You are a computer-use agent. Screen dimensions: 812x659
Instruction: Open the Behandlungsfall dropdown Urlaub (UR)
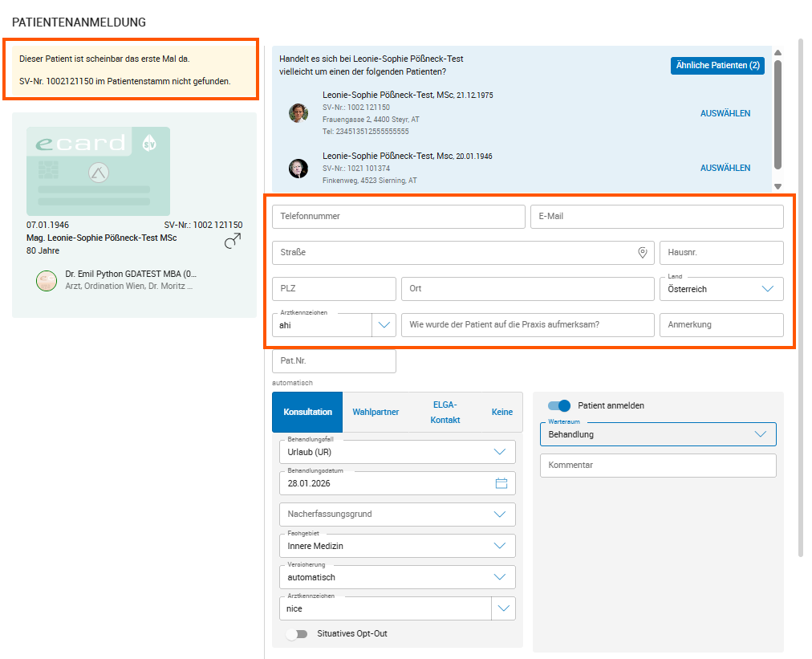(x=501, y=452)
